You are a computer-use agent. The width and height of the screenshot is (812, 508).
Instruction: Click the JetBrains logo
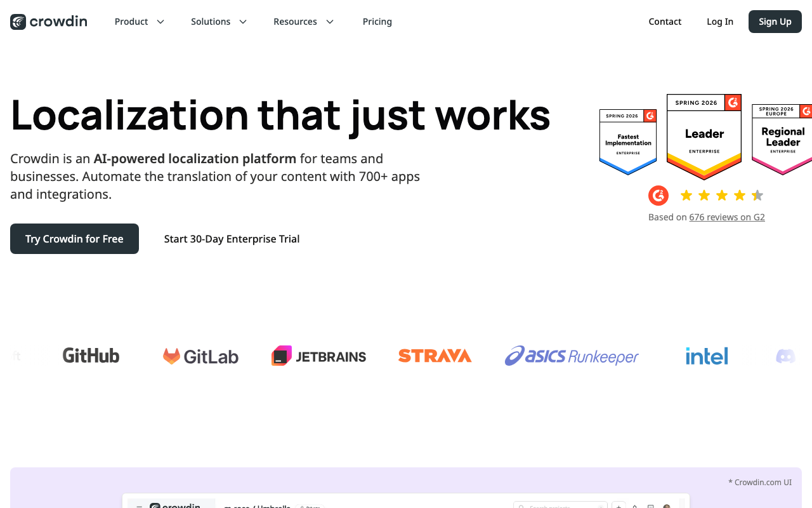[318, 356]
